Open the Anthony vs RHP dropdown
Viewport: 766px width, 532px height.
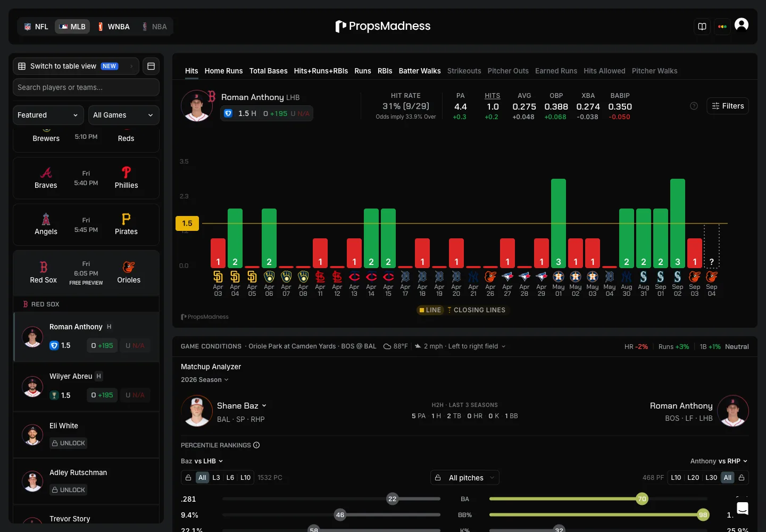point(719,461)
